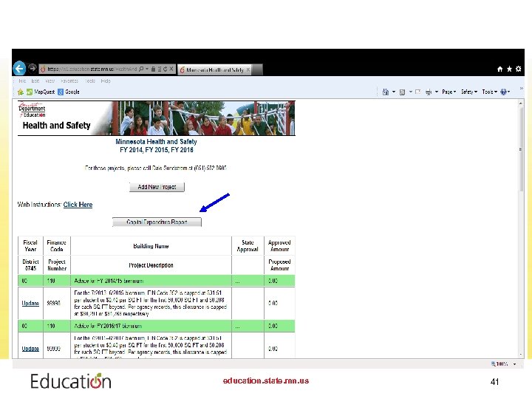Viewport: 532px width, 399px height.
Task: Click the scrollbar down arrow
Action: [x=521, y=354]
